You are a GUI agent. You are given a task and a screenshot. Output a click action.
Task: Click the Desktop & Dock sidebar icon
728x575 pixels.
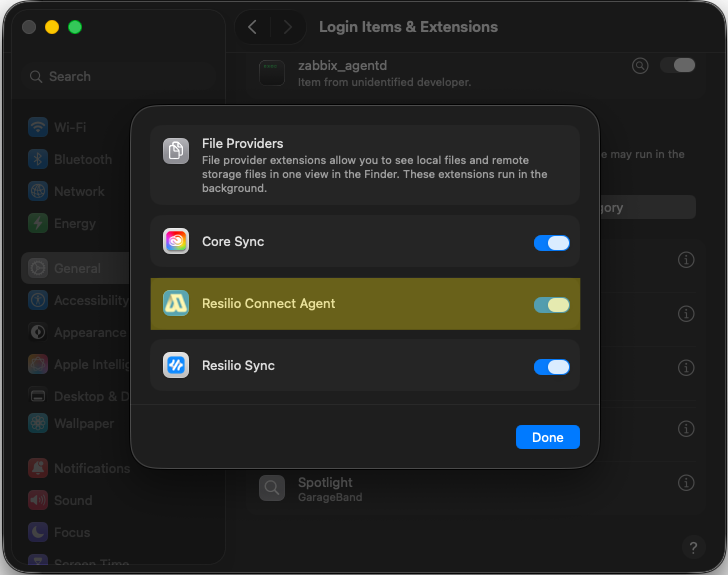(x=38, y=396)
